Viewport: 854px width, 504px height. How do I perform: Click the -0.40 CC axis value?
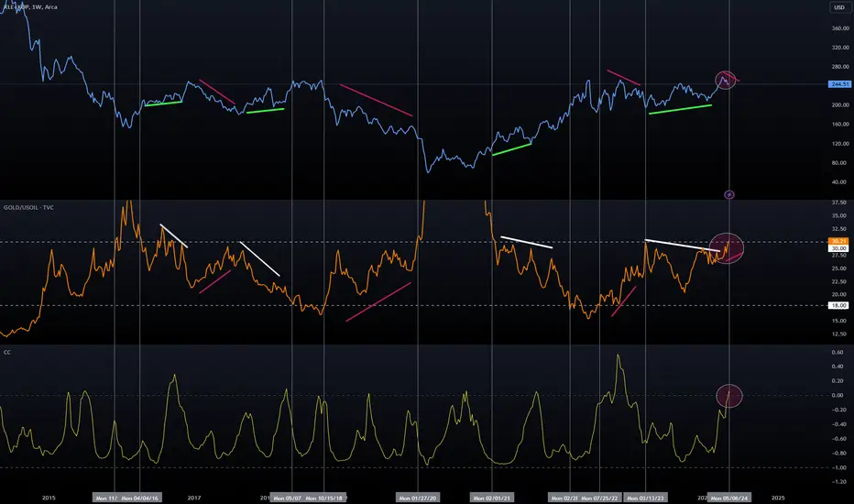click(840, 424)
